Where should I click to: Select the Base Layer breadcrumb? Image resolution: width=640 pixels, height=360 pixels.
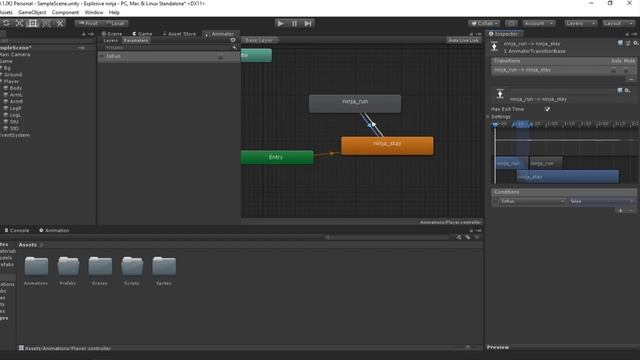point(259,40)
